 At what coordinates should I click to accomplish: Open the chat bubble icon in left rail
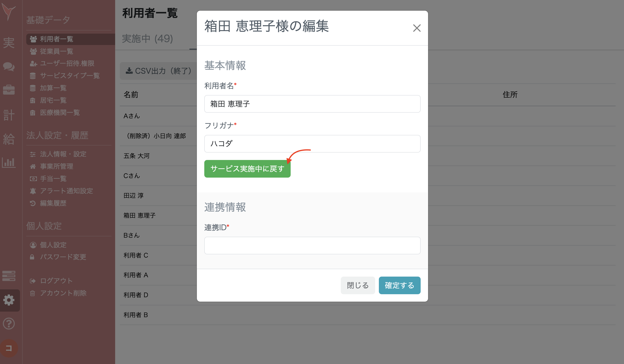click(x=9, y=67)
